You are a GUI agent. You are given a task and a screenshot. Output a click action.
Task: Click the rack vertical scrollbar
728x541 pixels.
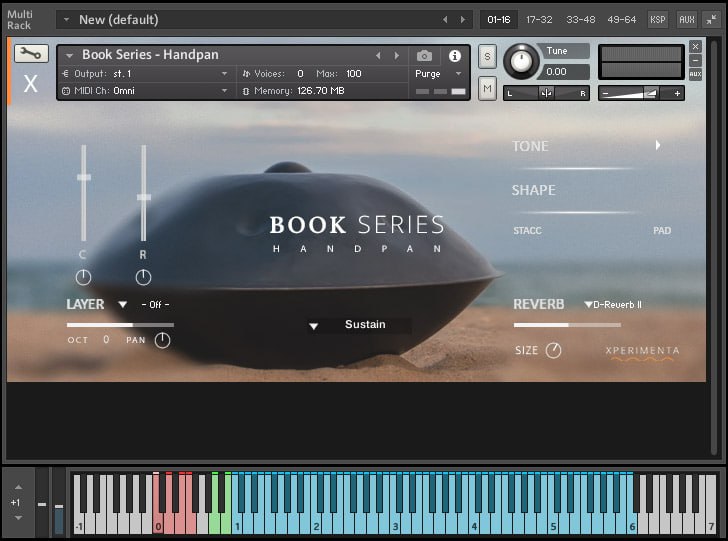click(x=714, y=247)
